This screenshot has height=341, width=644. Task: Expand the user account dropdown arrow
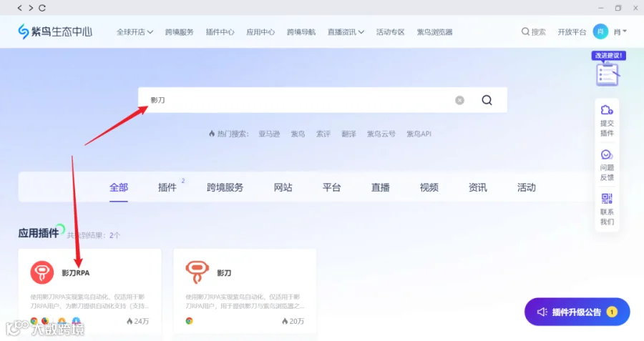click(625, 31)
